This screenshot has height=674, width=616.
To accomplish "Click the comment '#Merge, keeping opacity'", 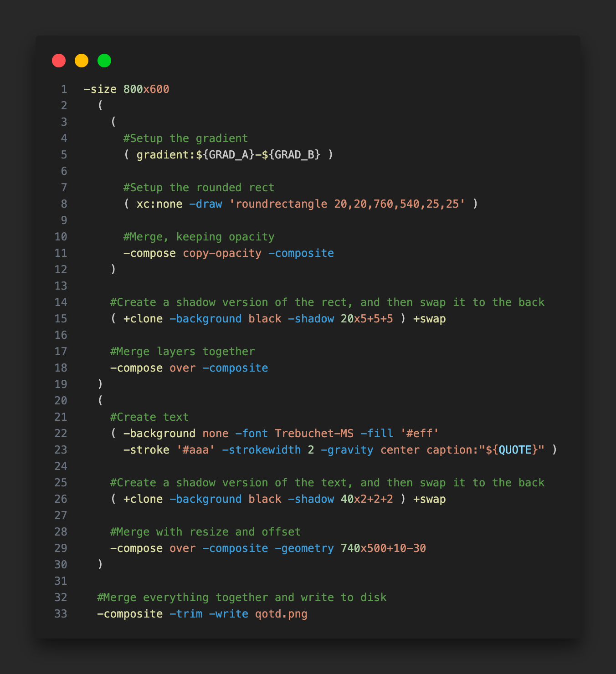I will click(199, 237).
